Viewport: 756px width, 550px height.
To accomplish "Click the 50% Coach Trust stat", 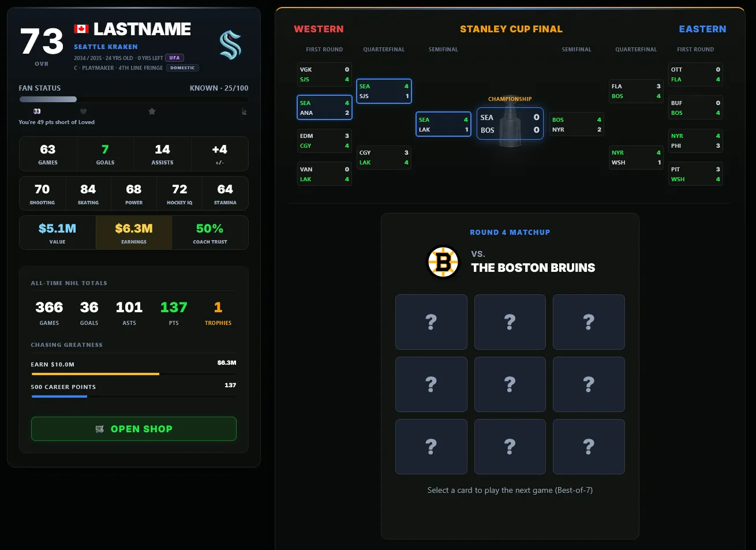I will point(210,233).
